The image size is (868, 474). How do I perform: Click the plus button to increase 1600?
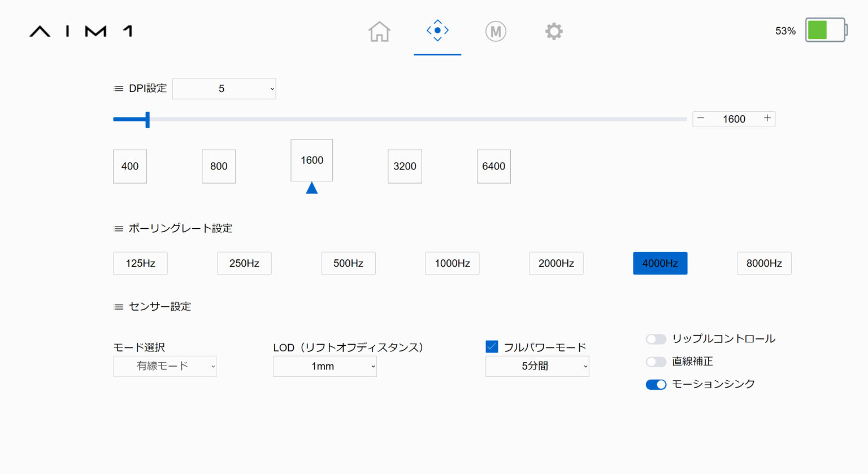point(767,119)
